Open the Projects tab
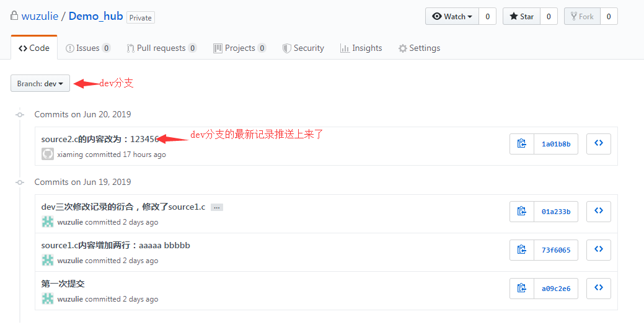644x332 pixels. (240, 48)
